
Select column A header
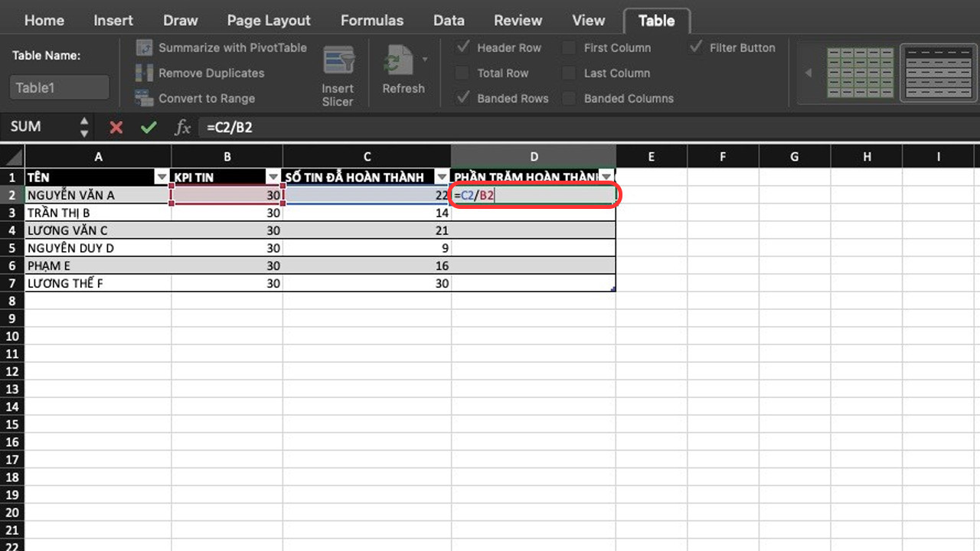tap(98, 157)
